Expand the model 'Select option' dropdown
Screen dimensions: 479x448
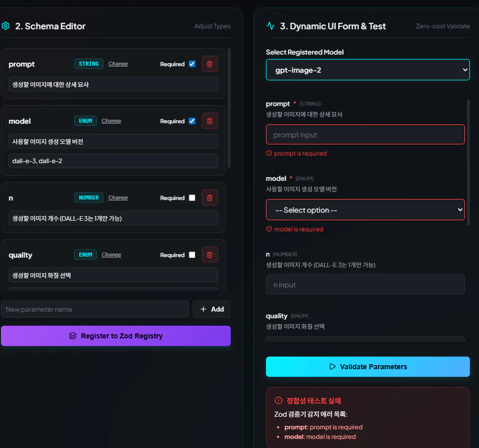[x=365, y=210]
